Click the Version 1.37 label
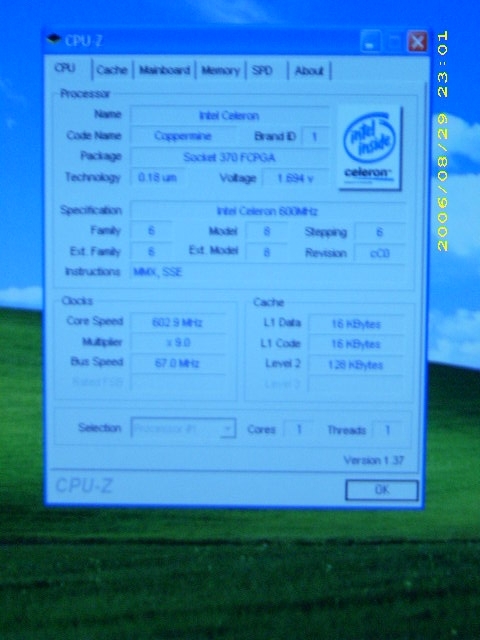The height and width of the screenshot is (640, 480). coord(373,460)
